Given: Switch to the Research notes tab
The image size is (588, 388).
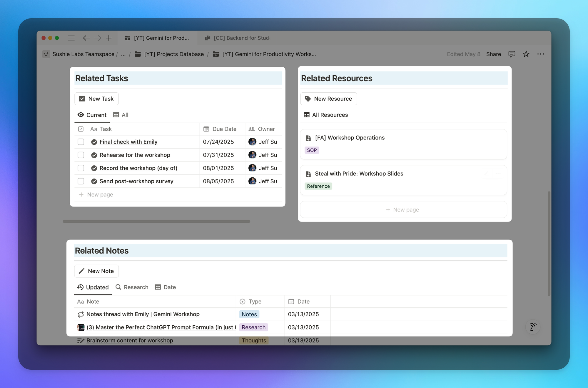Looking at the screenshot, I should pyautogui.click(x=132, y=287).
